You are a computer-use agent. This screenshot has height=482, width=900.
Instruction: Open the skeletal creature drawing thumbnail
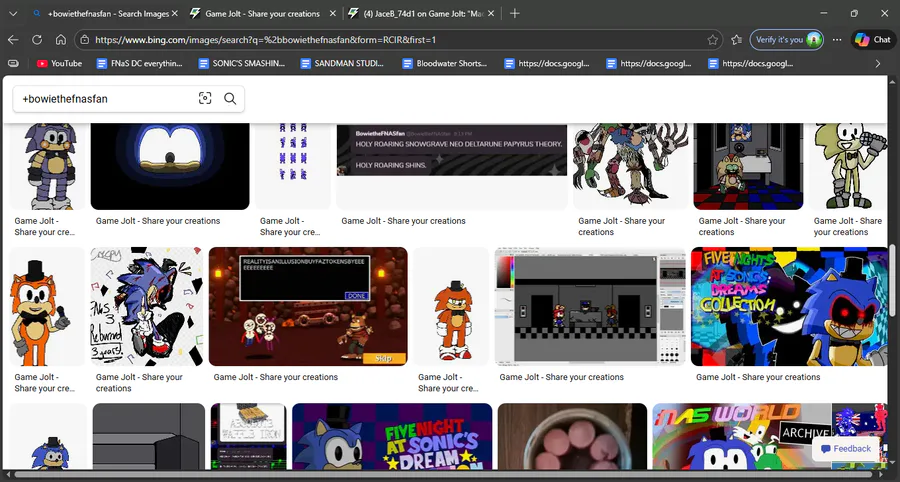click(x=630, y=166)
